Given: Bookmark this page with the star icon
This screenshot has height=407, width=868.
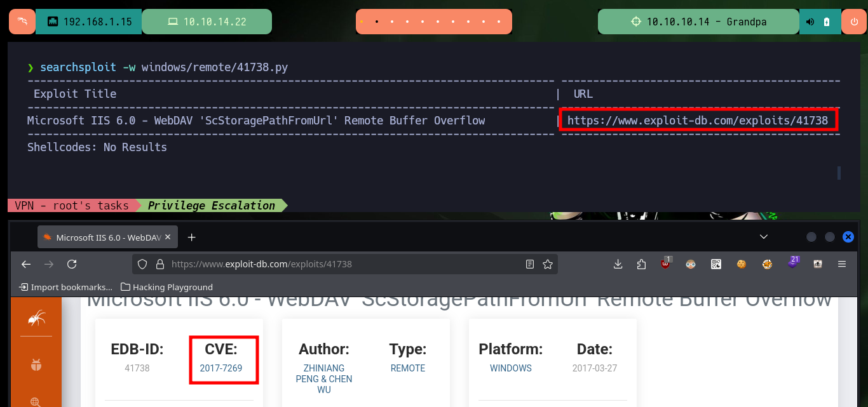Looking at the screenshot, I should tap(547, 264).
